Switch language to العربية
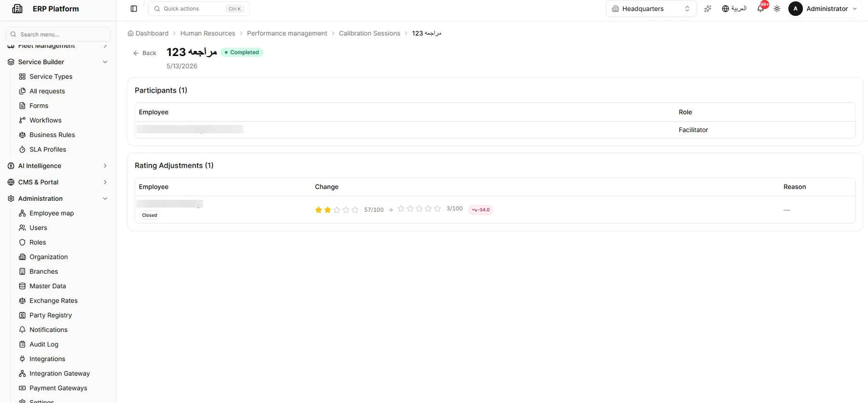 click(734, 9)
